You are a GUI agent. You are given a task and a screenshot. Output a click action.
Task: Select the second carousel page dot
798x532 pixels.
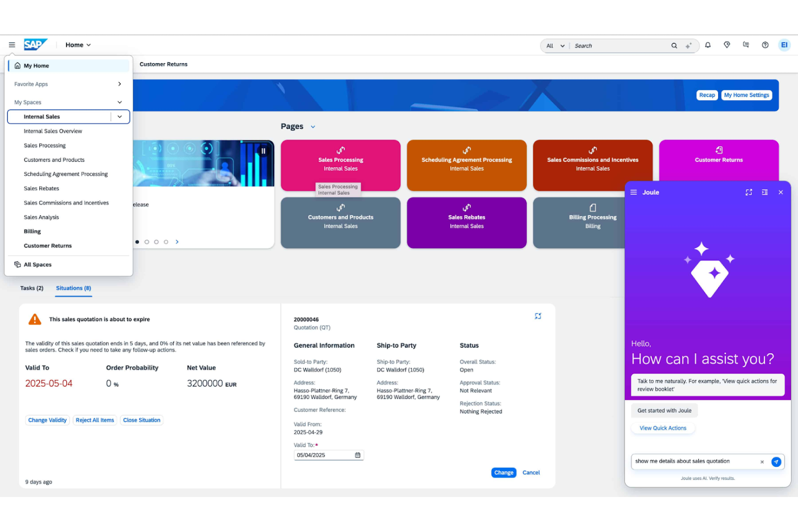[x=147, y=241]
